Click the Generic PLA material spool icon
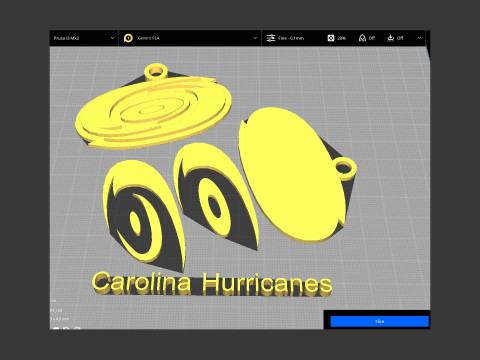Viewport: 480px width, 360px height. click(128, 38)
